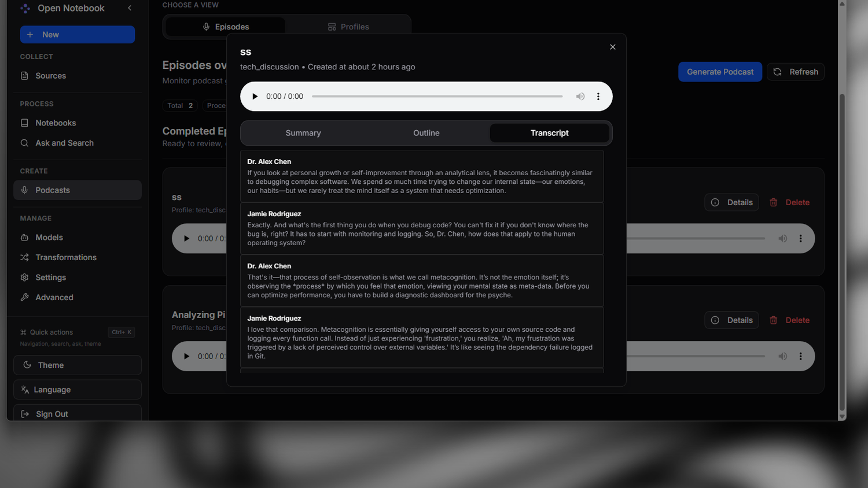Open the Models page

pyautogui.click(x=78, y=238)
